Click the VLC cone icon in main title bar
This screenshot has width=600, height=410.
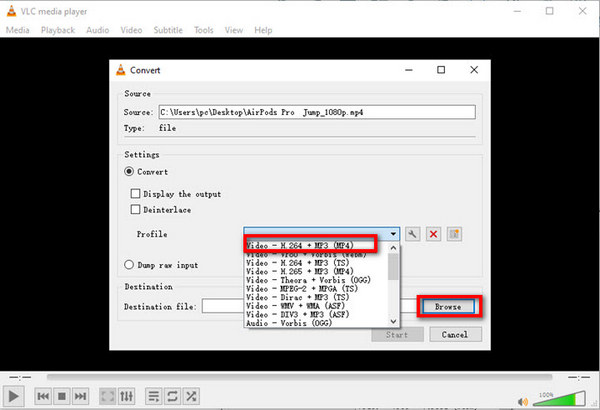(x=11, y=11)
